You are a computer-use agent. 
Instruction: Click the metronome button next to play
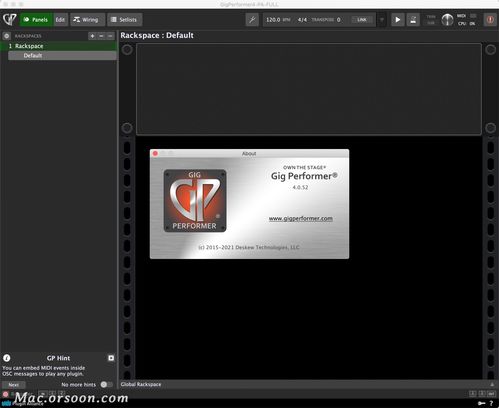[x=413, y=20]
